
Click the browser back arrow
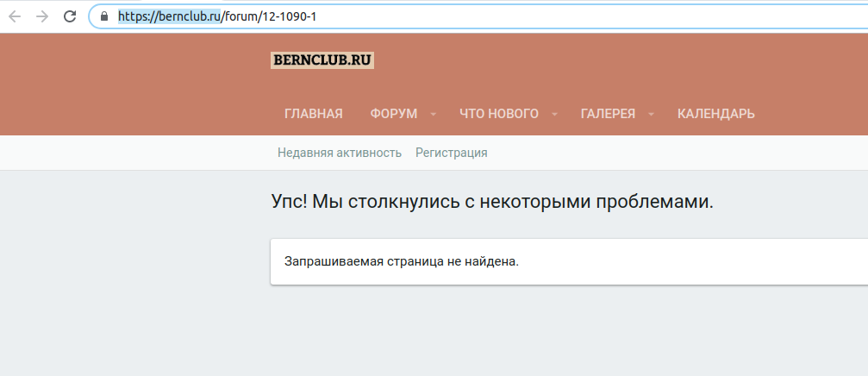point(15,16)
